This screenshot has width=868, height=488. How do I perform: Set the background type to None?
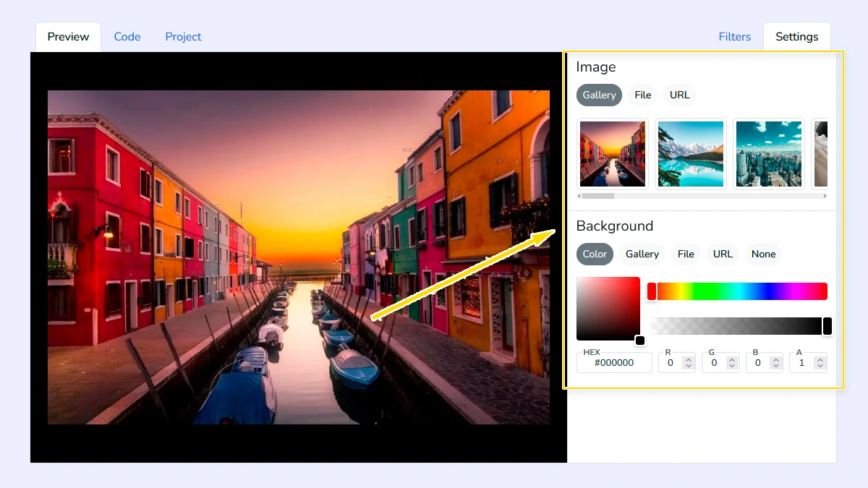763,254
